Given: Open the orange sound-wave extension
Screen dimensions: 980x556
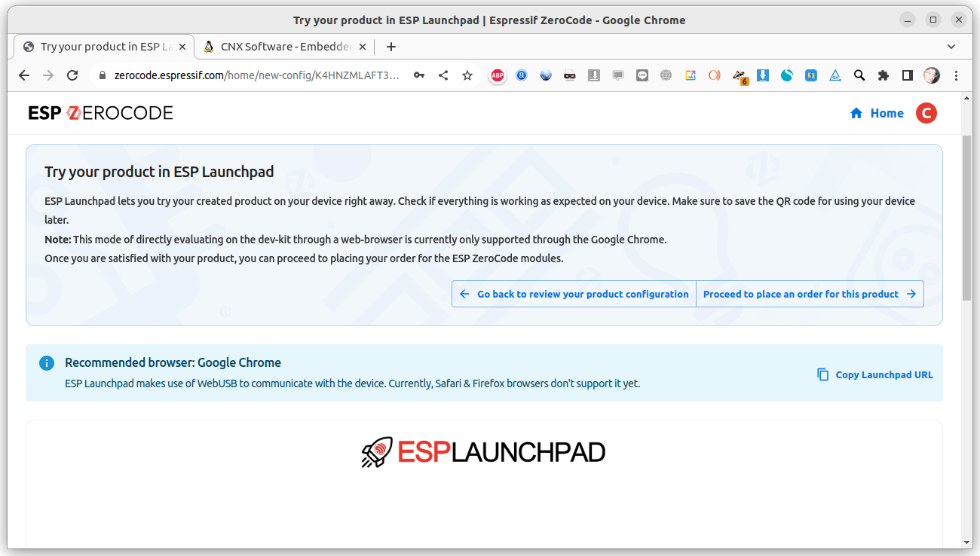Looking at the screenshot, I should (714, 75).
